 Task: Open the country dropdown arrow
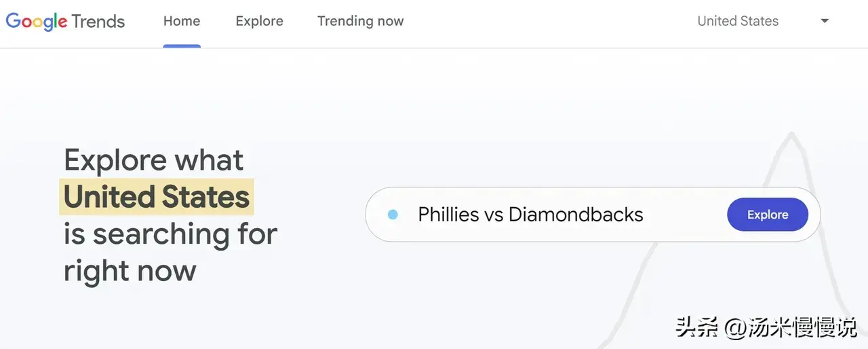[x=825, y=21]
